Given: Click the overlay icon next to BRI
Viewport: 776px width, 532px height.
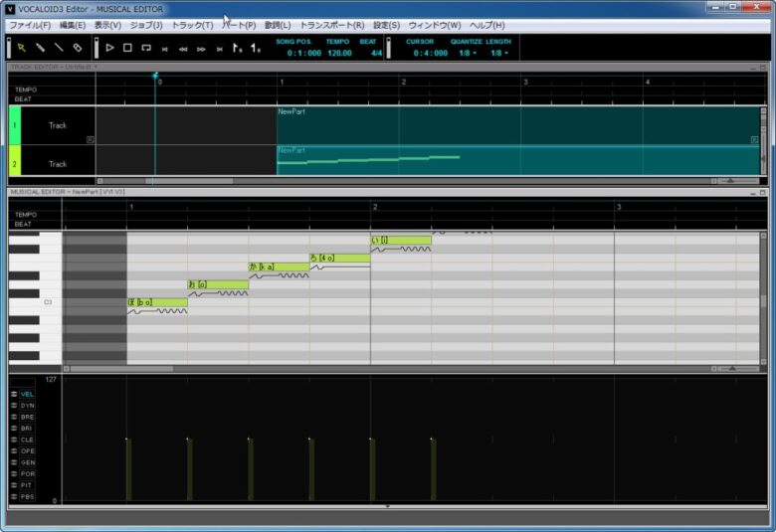Looking at the screenshot, I should [14, 428].
